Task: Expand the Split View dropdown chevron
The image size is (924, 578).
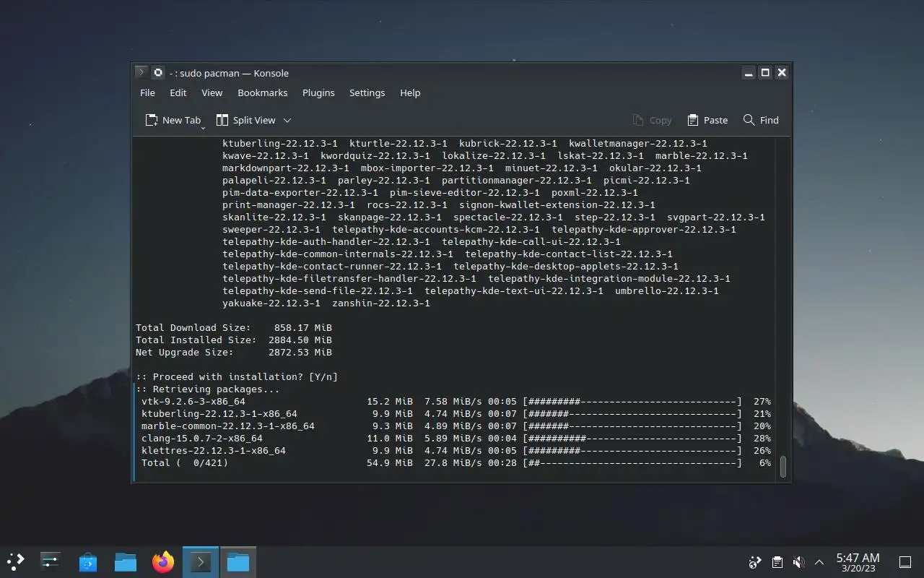Action: pyautogui.click(x=287, y=121)
